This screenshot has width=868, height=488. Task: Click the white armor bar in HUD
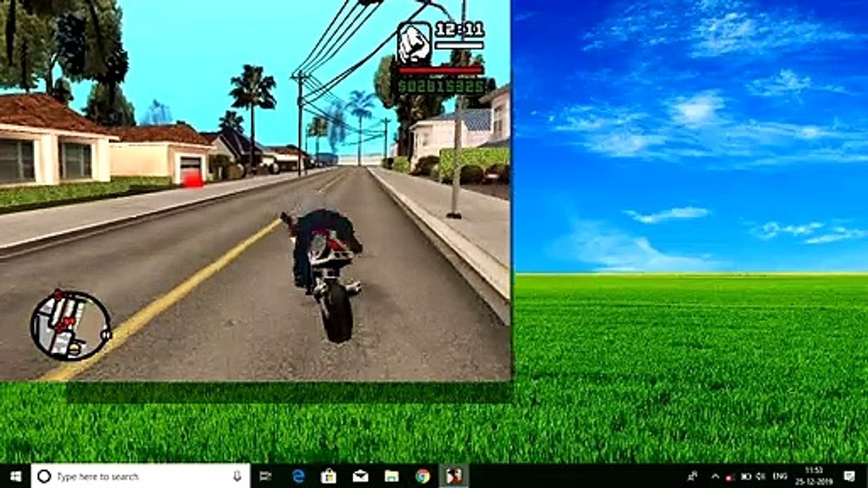click(x=459, y=46)
